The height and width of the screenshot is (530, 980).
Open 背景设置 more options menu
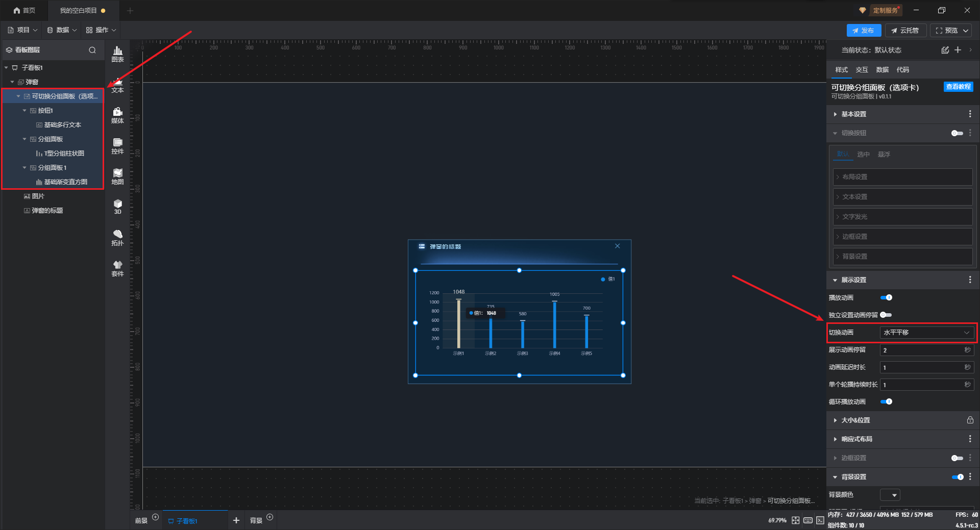970,477
